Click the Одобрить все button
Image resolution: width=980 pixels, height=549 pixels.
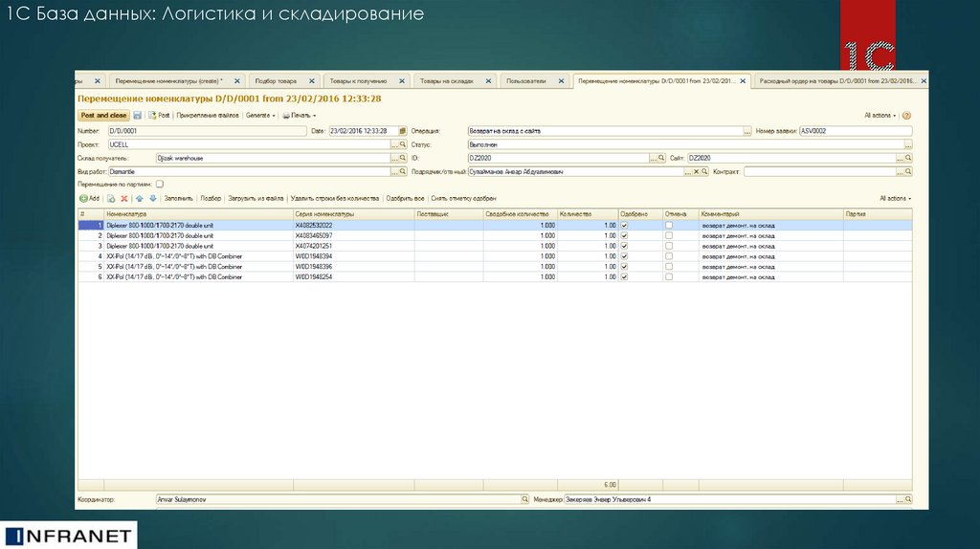[x=404, y=198]
